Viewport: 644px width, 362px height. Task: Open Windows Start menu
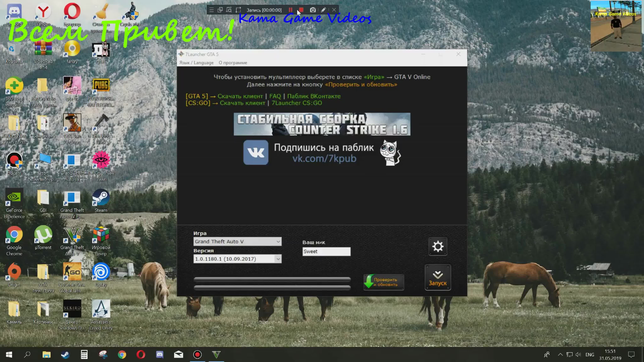point(9,354)
